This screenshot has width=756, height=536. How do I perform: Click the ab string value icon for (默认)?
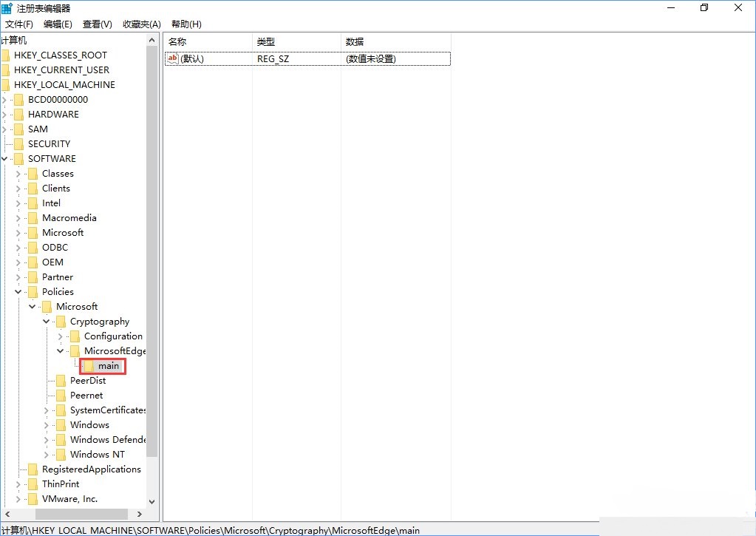[173, 59]
